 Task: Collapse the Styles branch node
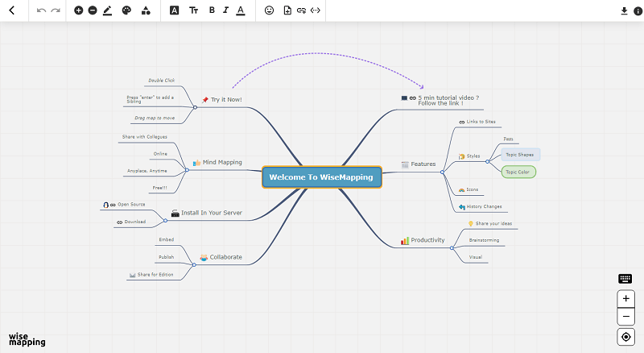488,162
